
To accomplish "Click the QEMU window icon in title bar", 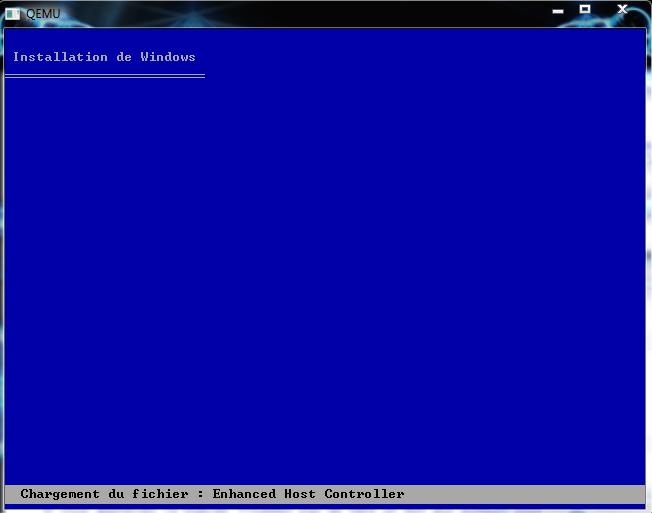I will (12, 14).
